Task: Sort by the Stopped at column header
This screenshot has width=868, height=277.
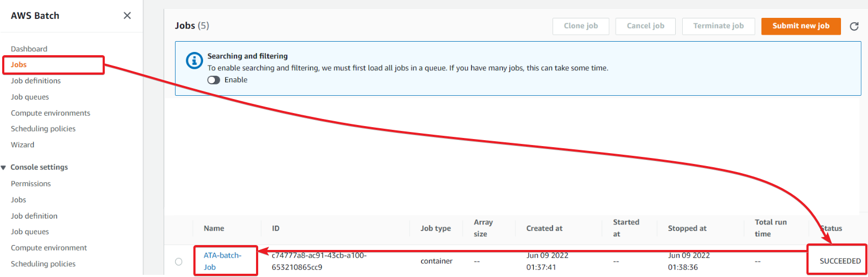Action: pyautogui.click(x=687, y=228)
